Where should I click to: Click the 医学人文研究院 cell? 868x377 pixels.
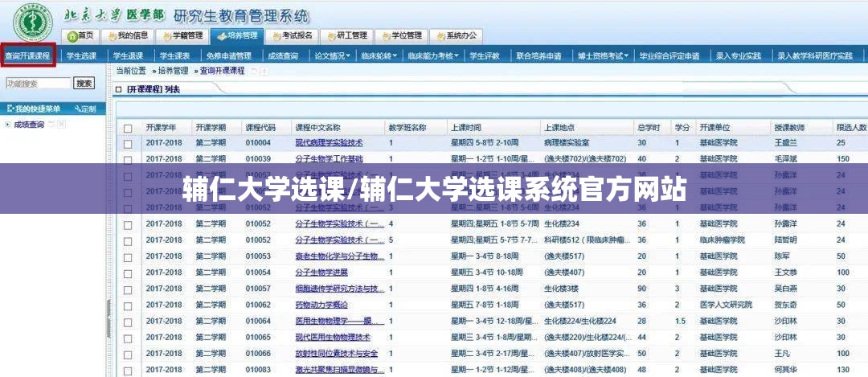coord(726,305)
